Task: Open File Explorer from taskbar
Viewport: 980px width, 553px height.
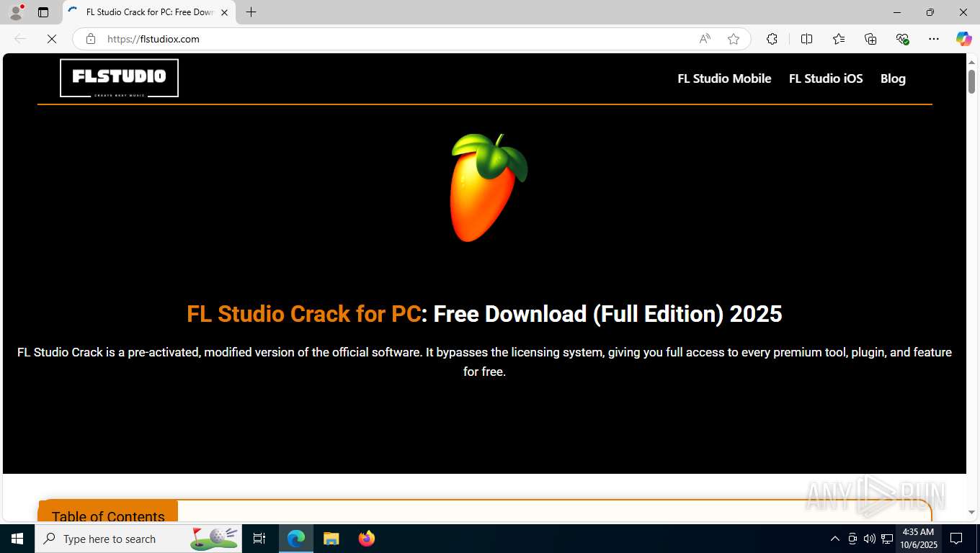Action: point(331,539)
